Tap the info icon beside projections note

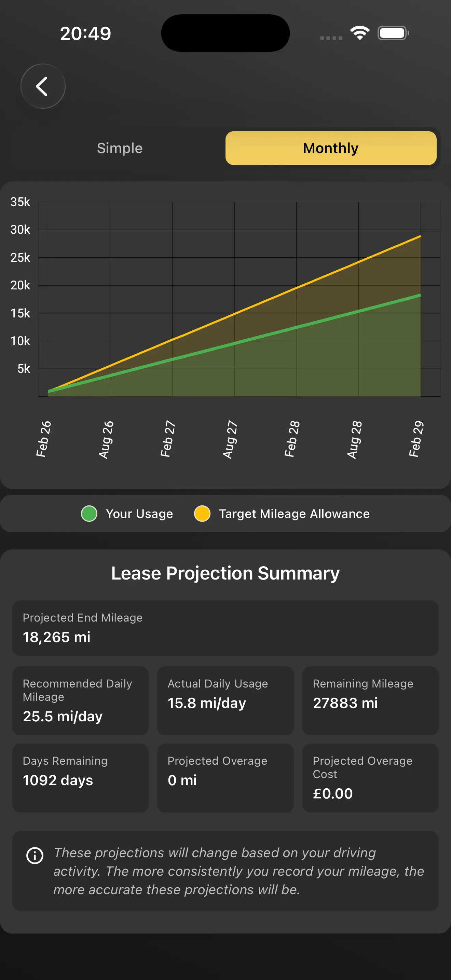(35, 856)
